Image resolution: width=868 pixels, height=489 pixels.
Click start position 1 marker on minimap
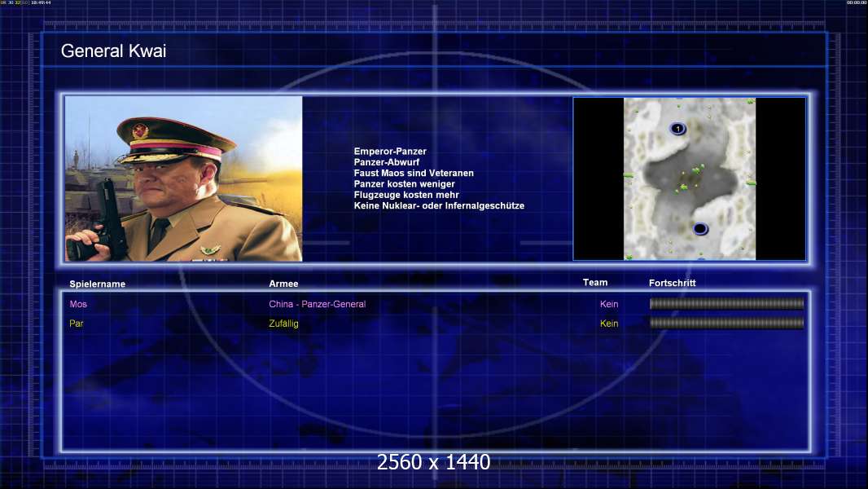point(678,129)
